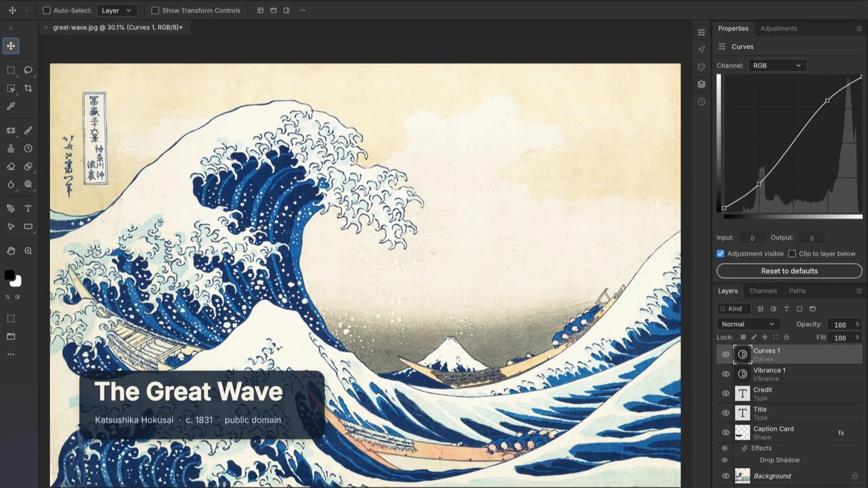Viewport: 868px width, 488px height.
Task: Select the Crop tool
Action: point(28,88)
